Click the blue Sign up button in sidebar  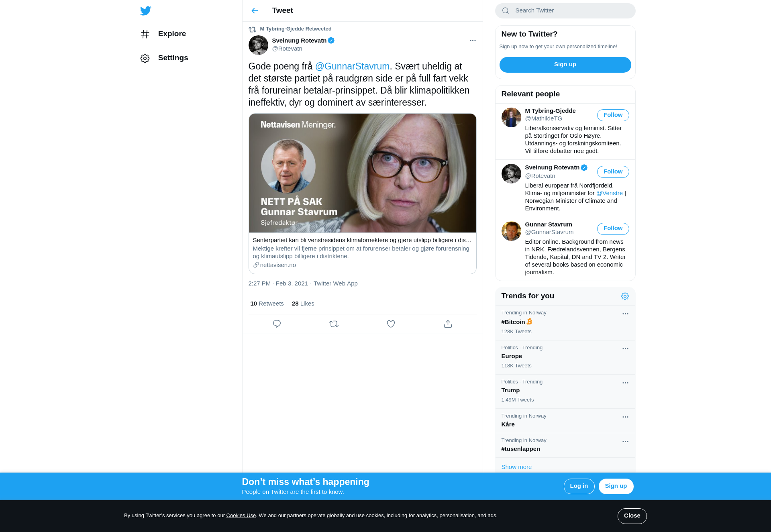point(565,65)
